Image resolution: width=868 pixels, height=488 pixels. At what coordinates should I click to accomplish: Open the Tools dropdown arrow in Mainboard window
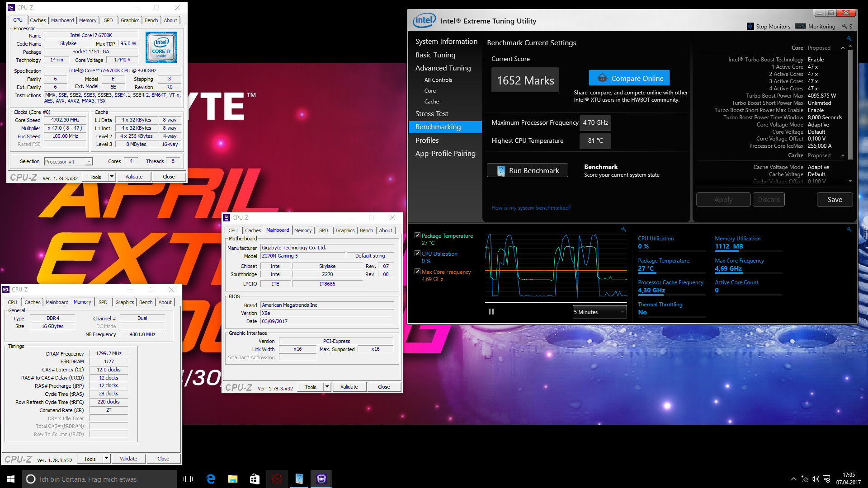coord(327,387)
